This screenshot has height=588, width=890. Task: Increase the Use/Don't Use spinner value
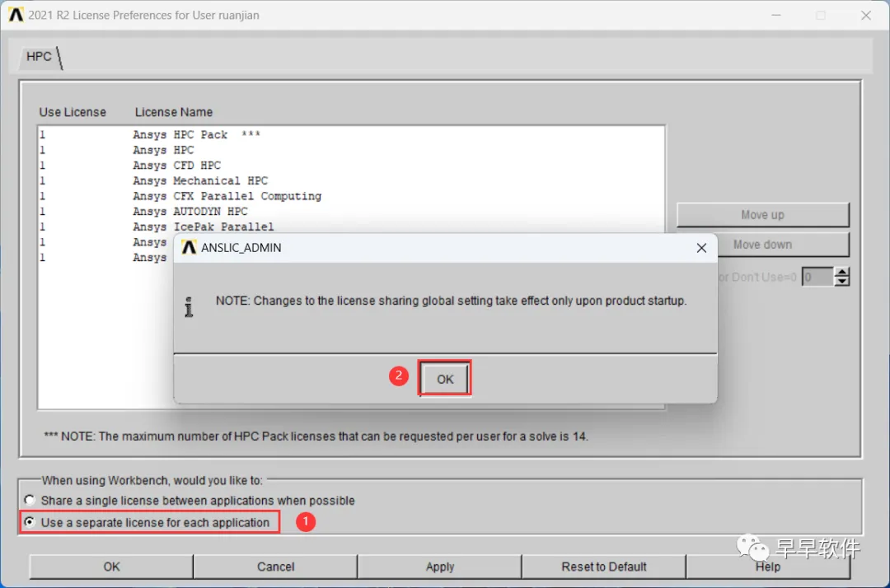(841, 272)
